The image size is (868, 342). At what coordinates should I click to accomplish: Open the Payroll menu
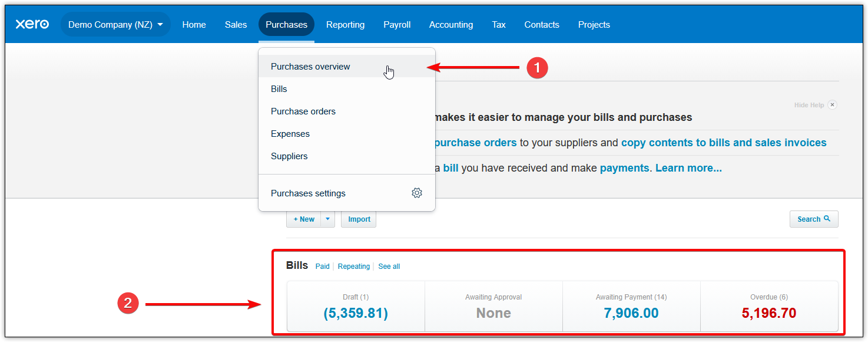(x=397, y=25)
